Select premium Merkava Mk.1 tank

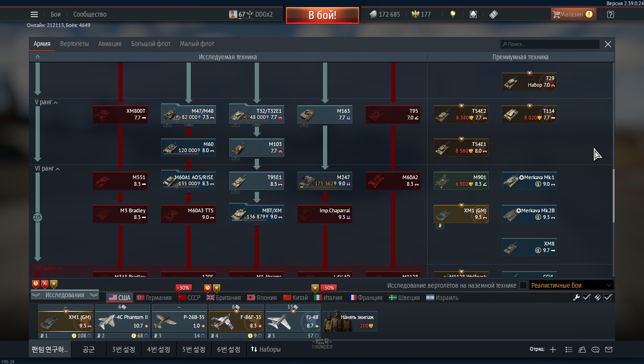tap(529, 181)
